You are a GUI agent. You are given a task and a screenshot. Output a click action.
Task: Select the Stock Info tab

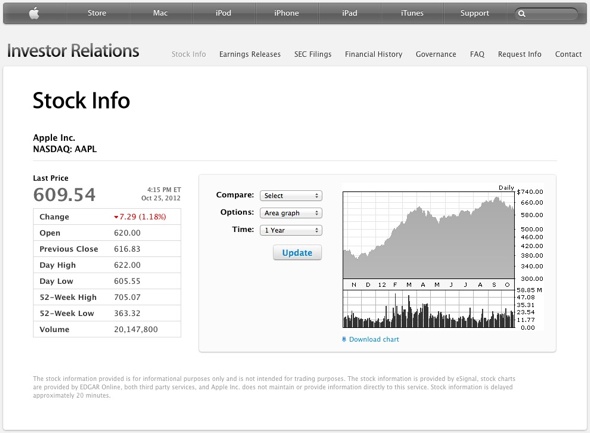pyautogui.click(x=189, y=54)
